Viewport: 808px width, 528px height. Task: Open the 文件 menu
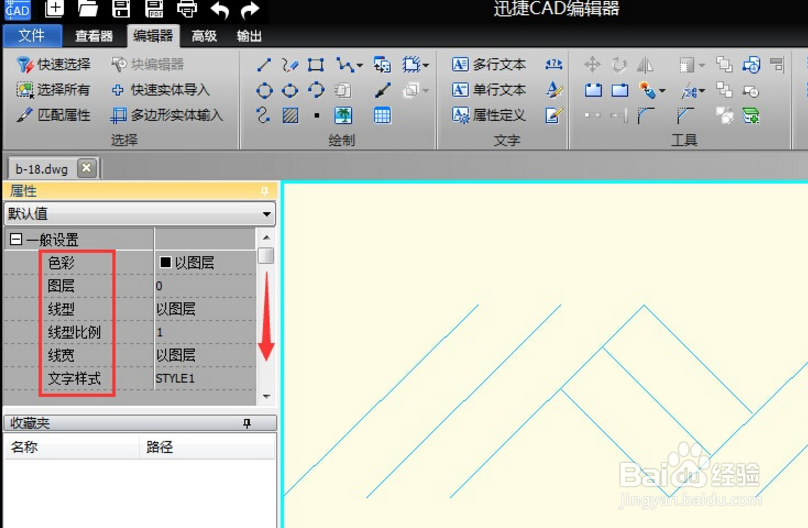coord(32,36)
